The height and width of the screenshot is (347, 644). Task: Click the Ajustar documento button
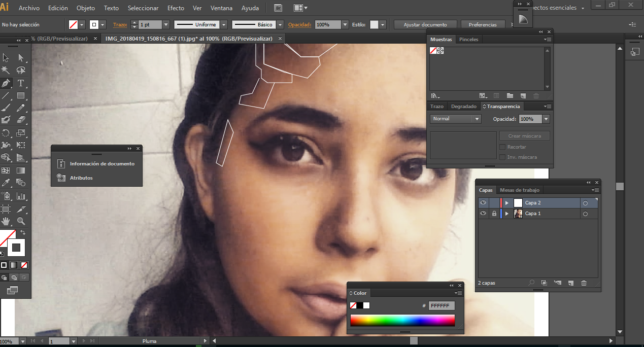425,24
